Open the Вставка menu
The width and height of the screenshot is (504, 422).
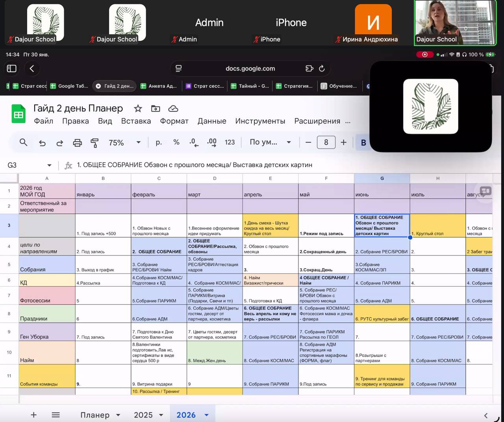(136, 121)
